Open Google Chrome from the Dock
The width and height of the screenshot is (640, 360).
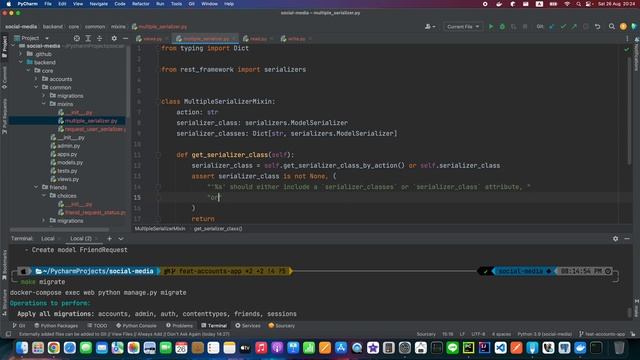tap(53, 348)
